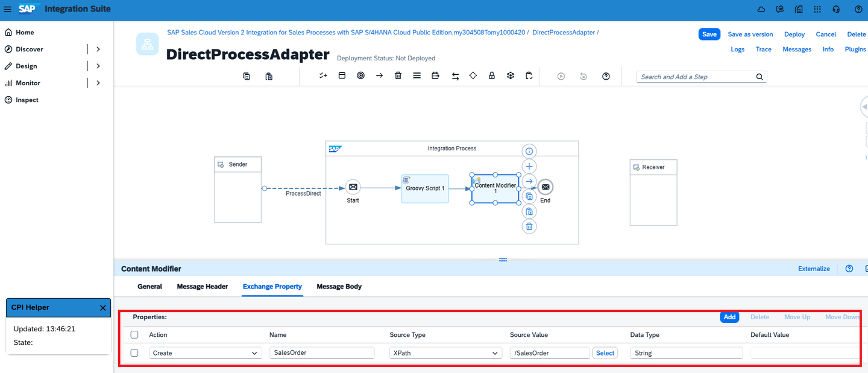Toggle the select-all properties checkbox
The image size is (868, 373).
134,334
